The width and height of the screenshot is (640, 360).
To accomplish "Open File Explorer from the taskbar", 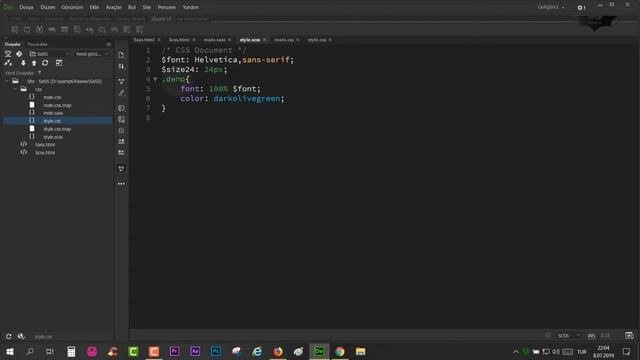I will (x=360, y=351).
